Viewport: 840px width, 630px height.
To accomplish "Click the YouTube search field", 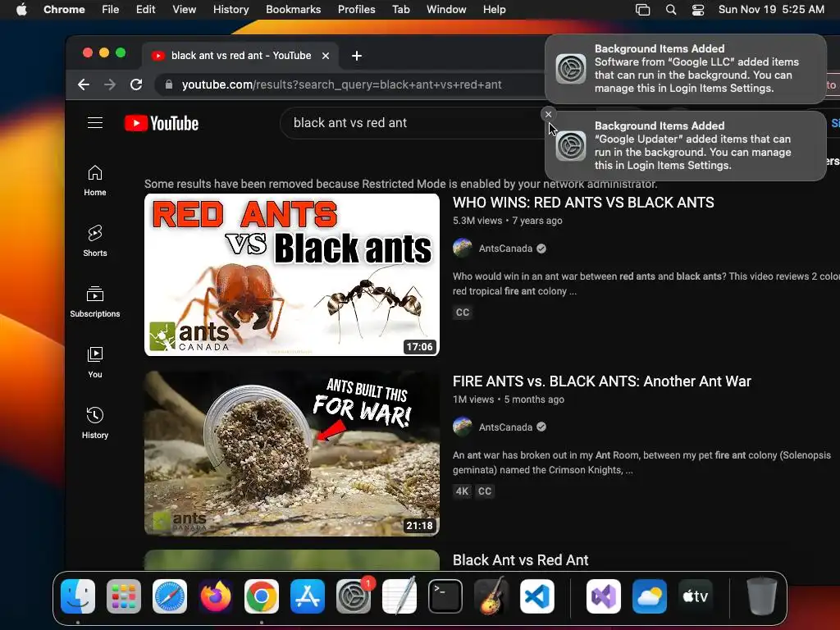I will [413, 123].
